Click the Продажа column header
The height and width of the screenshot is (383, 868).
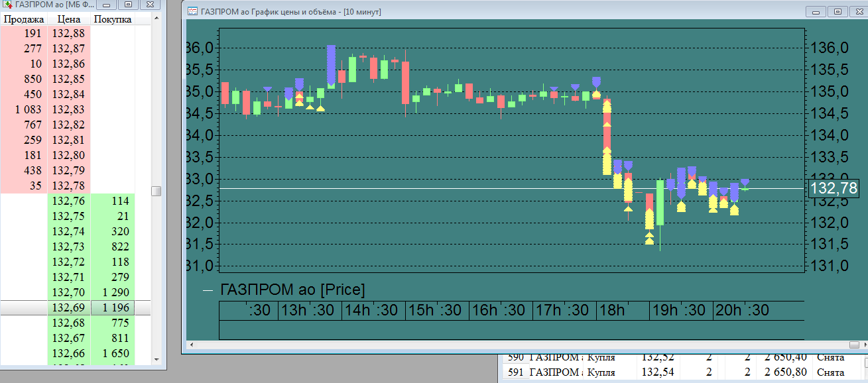click(x=23, y=19)
